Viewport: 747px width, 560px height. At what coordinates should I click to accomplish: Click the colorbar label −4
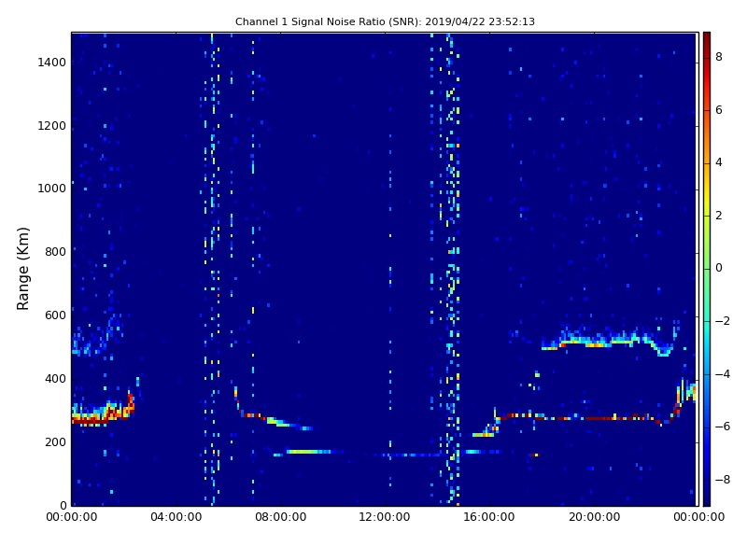point(723,374)
